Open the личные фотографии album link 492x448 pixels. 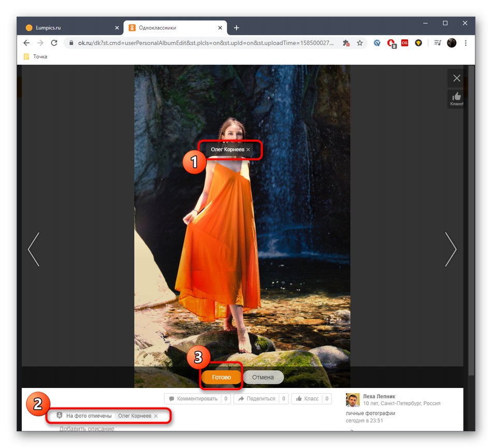tap(370, 413)
